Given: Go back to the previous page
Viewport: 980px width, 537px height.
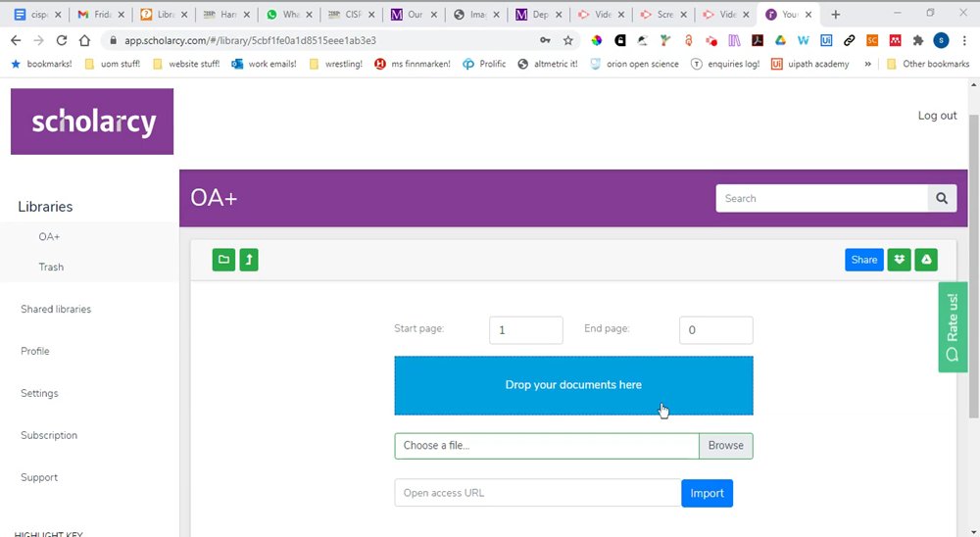Looking at the screenshot, I should pos(16,40).
